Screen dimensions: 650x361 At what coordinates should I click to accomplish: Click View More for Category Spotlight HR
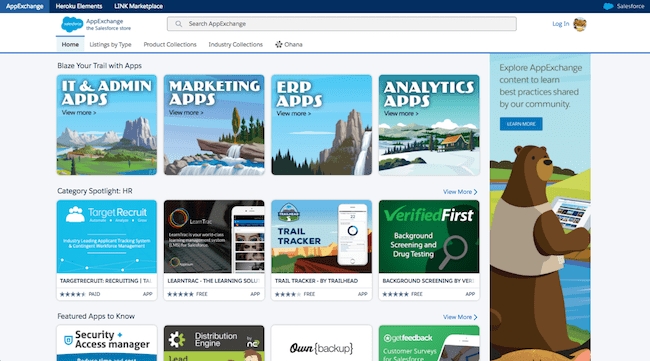click(x=460, y=192)
